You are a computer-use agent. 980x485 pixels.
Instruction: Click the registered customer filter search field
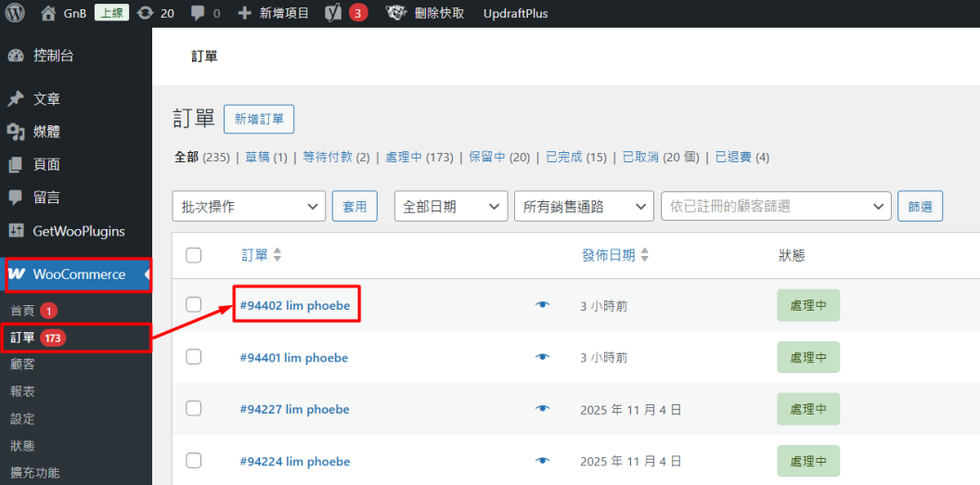[x=775, y=207]
